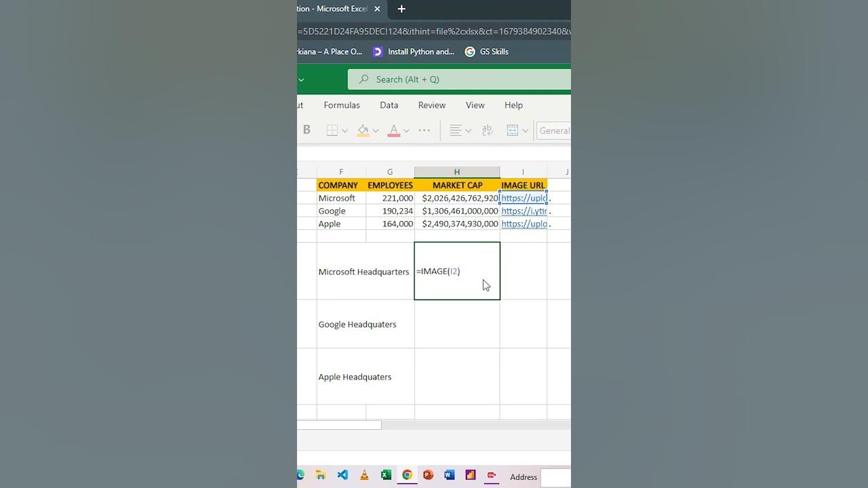The height and width of the screenshot is (488, 868).
Task: Open the Review ribbon tab
Action: pos(432,105)
